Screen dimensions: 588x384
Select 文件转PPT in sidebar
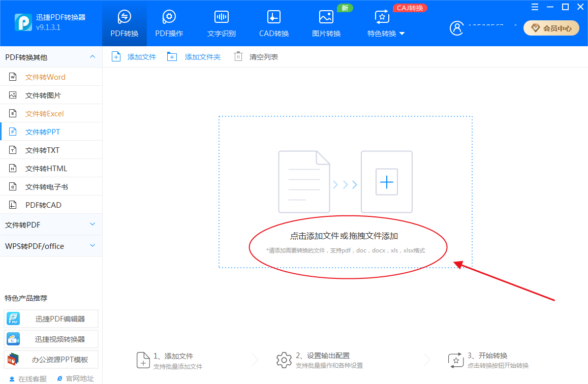click(x=51, y=132)
